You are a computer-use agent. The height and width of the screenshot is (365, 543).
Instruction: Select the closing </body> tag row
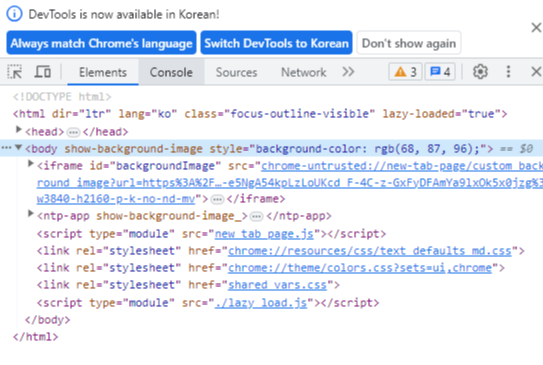coord(47,320)
